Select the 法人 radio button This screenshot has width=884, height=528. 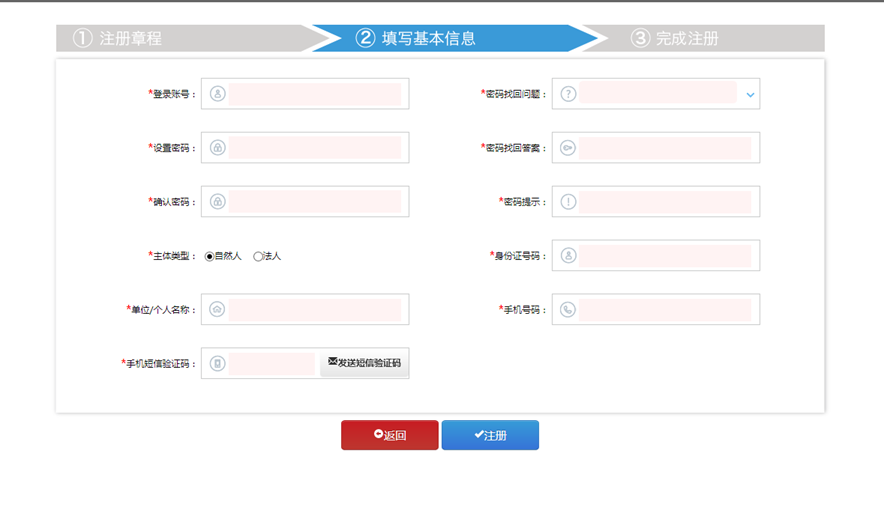click(258, 256)
